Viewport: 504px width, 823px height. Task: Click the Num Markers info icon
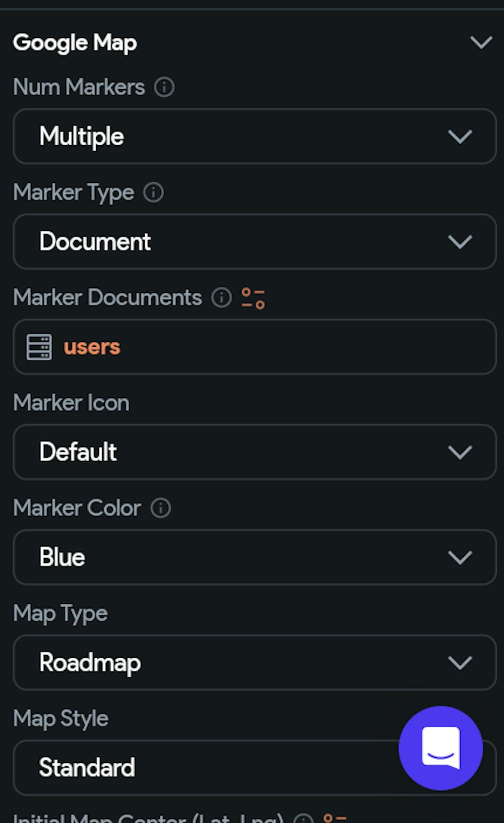tap(164, 87)
